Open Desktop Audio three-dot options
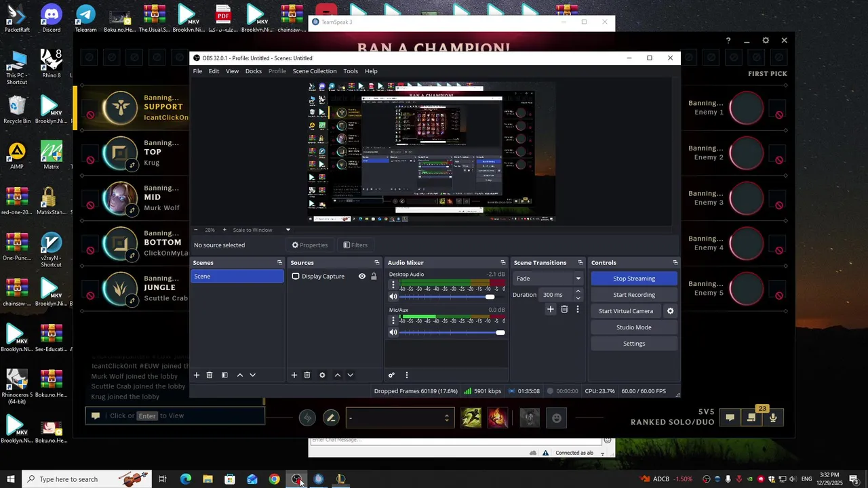The height and width of the screenshot is (488, 868). coord(393,285)
